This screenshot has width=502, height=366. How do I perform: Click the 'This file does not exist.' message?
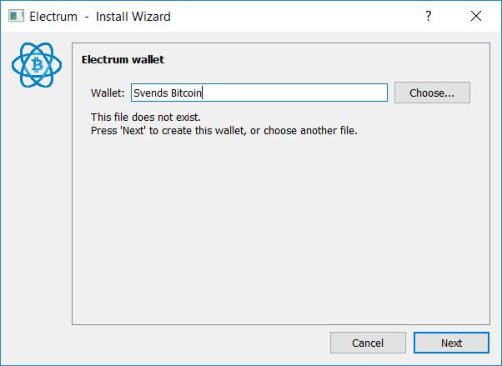(x=146, y=117)
